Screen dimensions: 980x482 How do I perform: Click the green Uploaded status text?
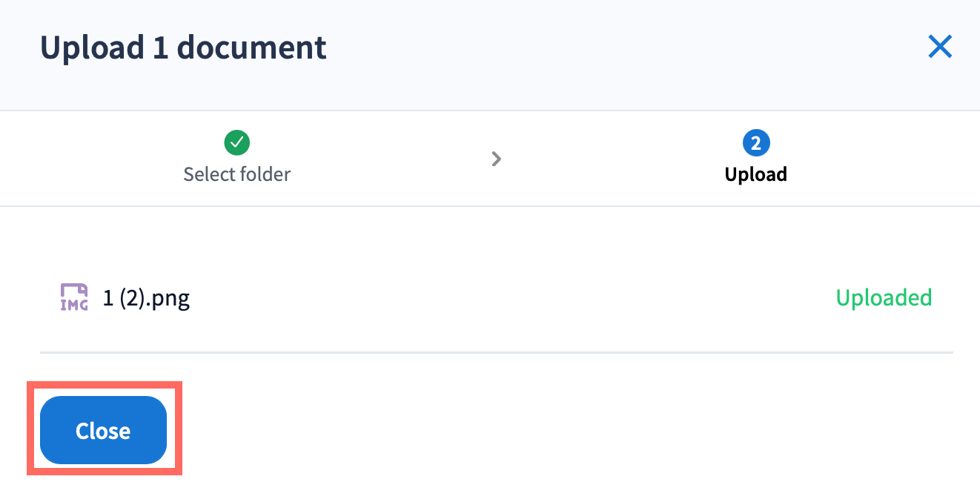pos(884,298)
